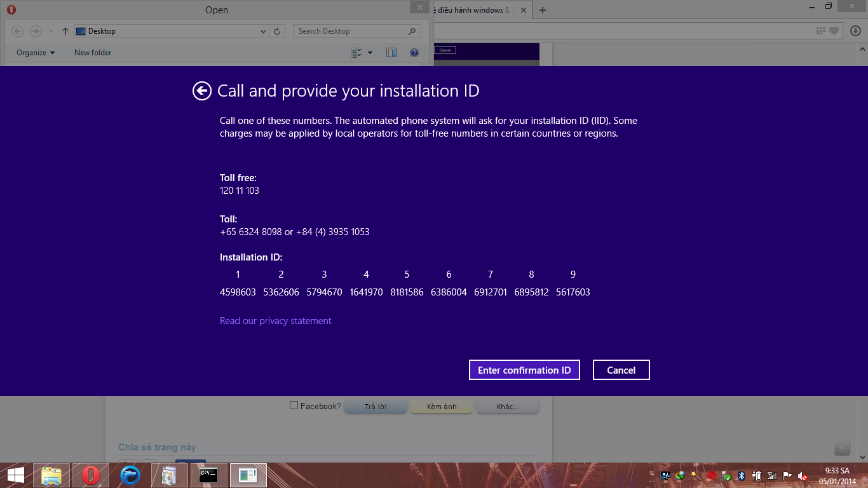Click installation ID block 5617603
The width and height of the screenshot is (868, 488).
point(573,292)
